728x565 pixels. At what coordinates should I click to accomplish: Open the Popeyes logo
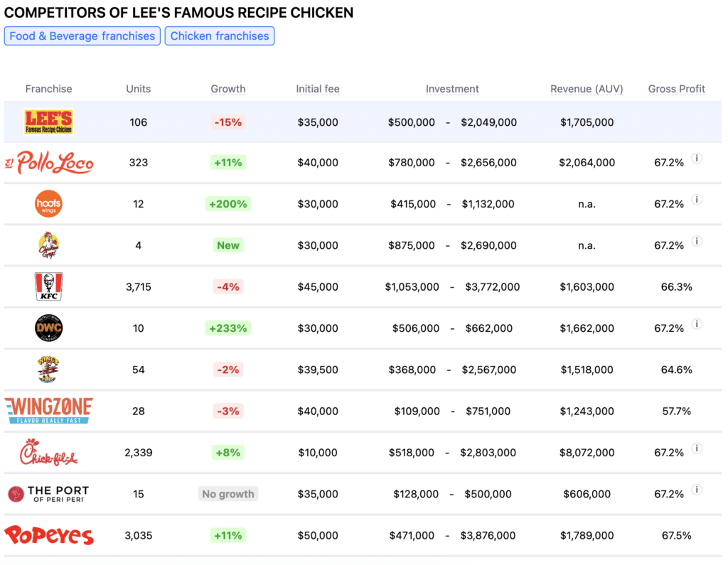point(49,535)
